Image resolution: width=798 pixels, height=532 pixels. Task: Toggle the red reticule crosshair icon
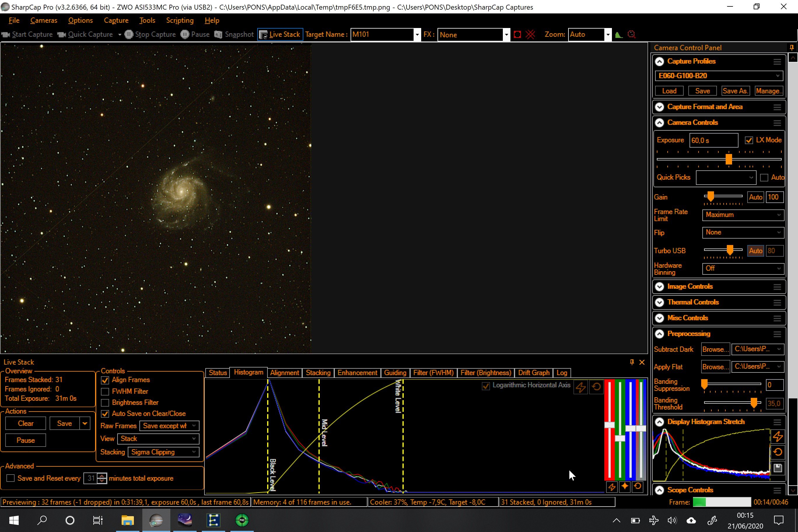pyautogui.click(x=530, y=35)
